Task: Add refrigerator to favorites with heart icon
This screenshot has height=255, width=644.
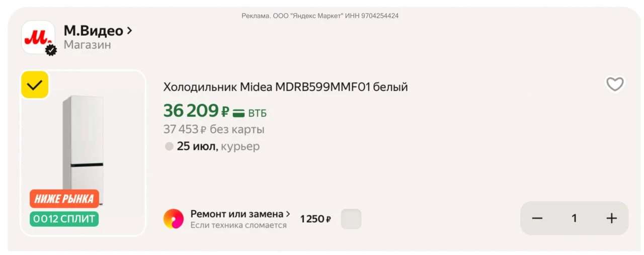Action: (x=615, y=84)
